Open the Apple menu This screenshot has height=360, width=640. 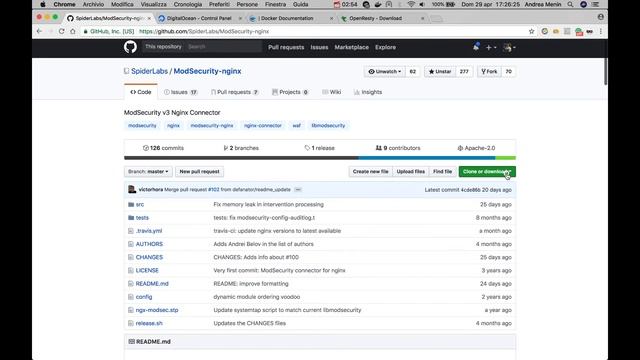coord(43,4)
